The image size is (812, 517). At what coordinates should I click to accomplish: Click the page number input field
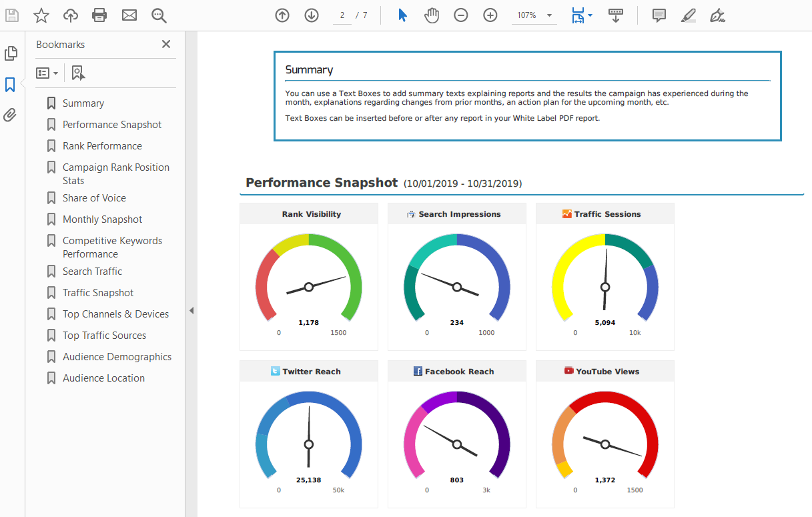(342, 15)
